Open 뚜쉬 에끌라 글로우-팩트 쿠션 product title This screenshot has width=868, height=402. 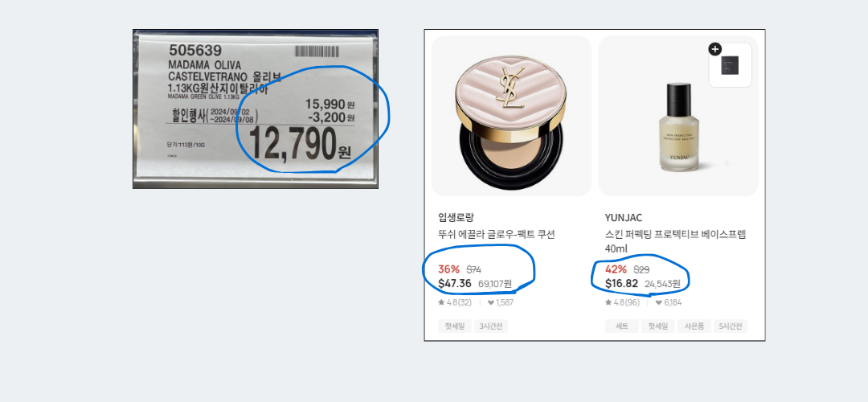(x=496, y=234)
